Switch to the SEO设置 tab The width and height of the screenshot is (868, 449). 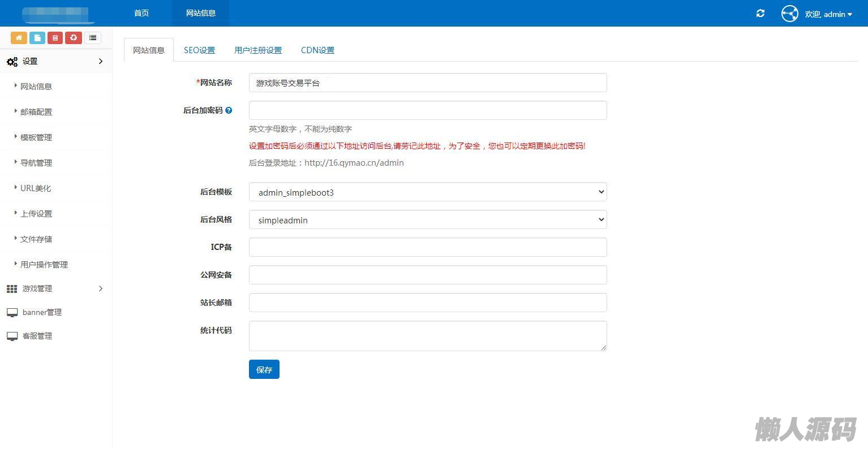[199, 50]
